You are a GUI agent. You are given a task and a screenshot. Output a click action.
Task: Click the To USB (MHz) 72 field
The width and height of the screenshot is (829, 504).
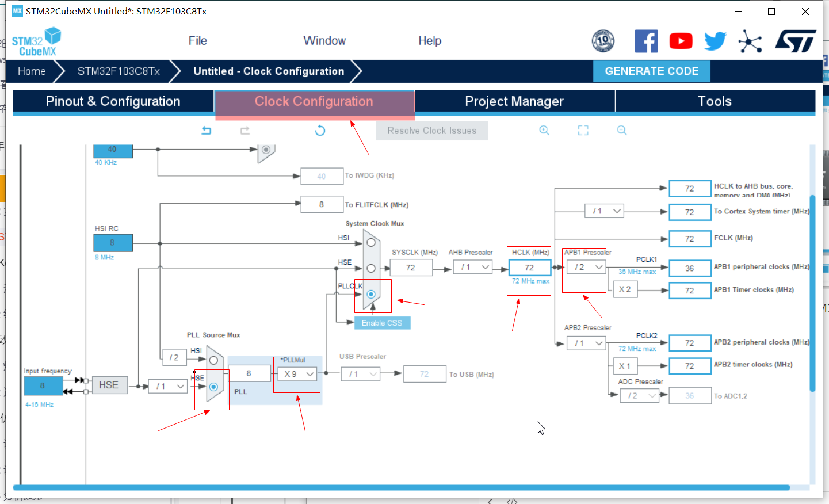425,374
